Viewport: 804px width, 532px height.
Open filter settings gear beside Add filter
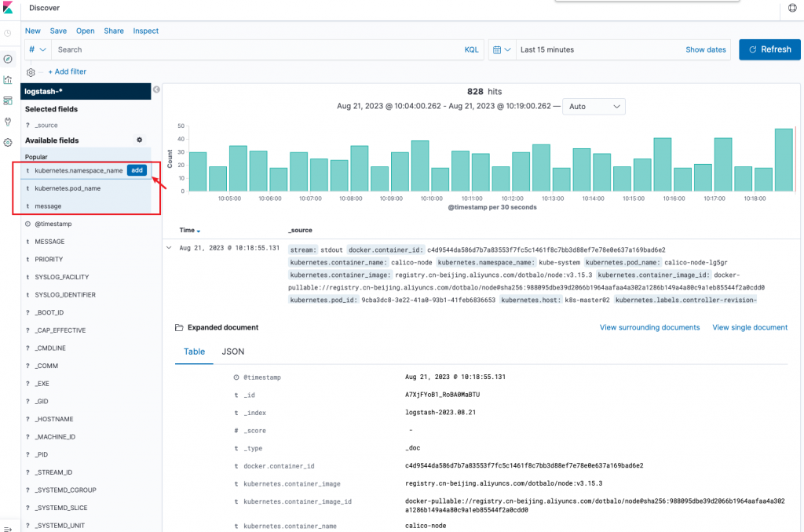31,72
